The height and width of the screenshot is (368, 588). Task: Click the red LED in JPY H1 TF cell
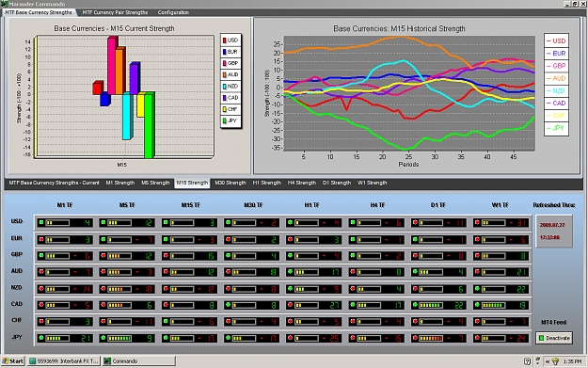click(x=291, y=338)
